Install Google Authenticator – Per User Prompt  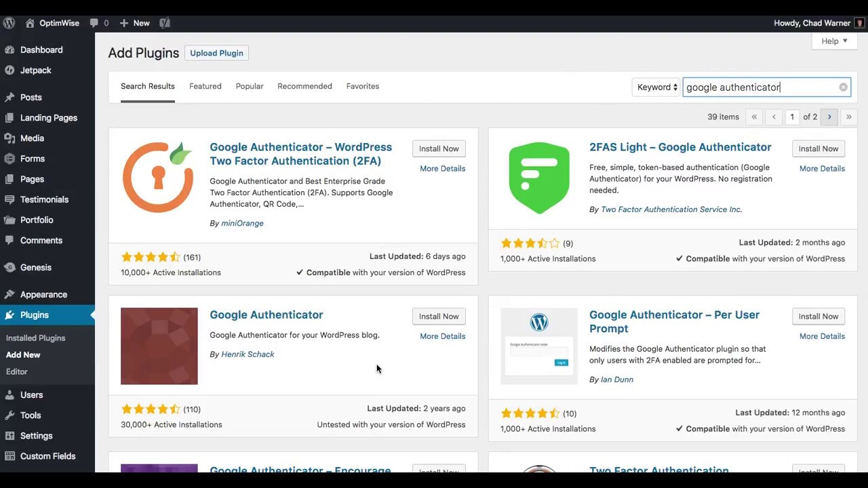point(818,317)
